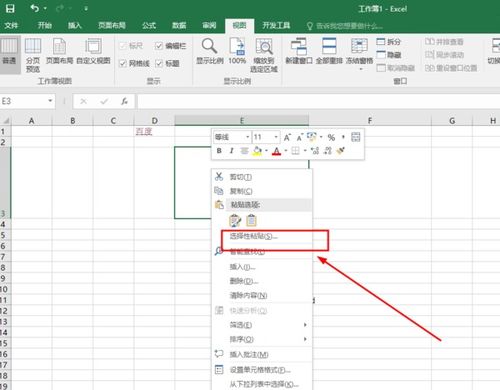Open the font color dropdown arrow
Image resolution: width=500 pixels, height=390 pixels.
pyautogui.click(x=286, y=151)
